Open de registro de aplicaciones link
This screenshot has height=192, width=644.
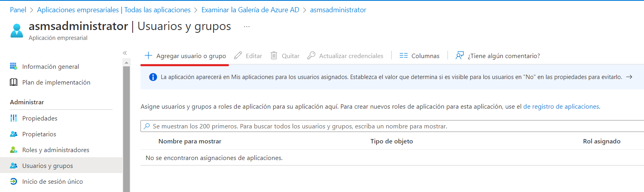(561, 106)
